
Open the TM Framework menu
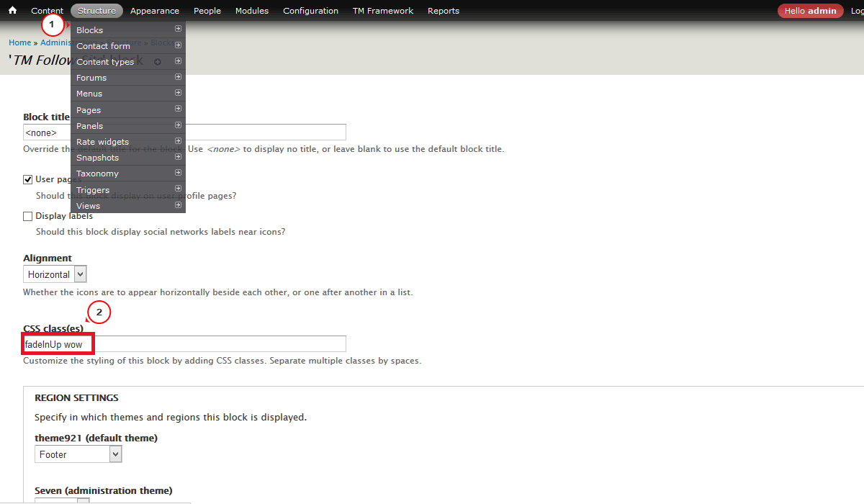(383, 11)
